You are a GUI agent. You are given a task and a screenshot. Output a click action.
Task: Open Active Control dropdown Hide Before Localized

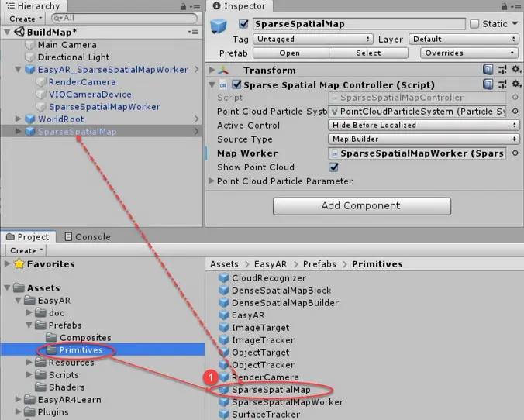pyautogui.click(x=424, y=125)
